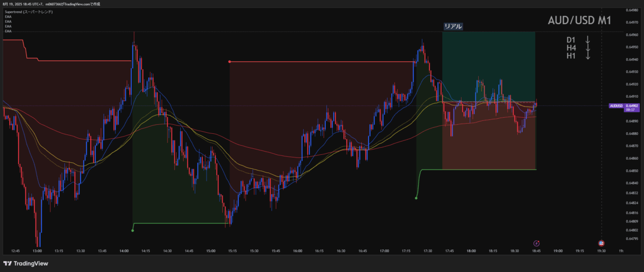Click the 18:45 mark on the time axis
Screen dimensions: 644x272
coord(536,251)
